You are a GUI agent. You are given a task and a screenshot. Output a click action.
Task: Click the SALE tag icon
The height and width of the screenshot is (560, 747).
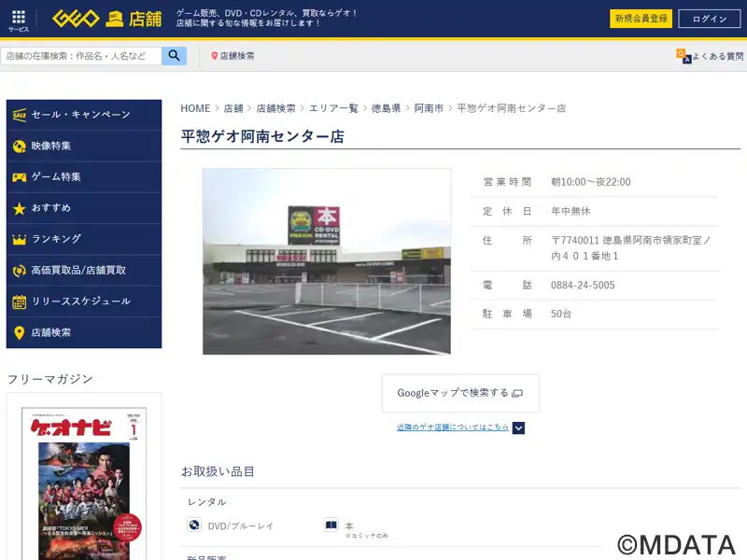click(19, 115)
